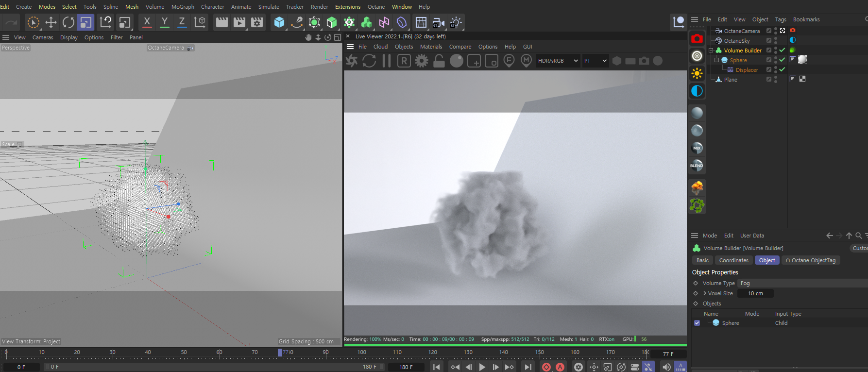Viewport: 868px width, 372px height.
Task: Disable the Volume Builder green checkmark
Action: point(782,50)
